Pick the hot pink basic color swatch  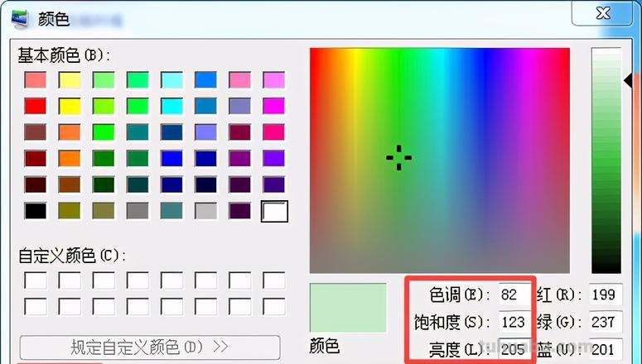[274, 132]
